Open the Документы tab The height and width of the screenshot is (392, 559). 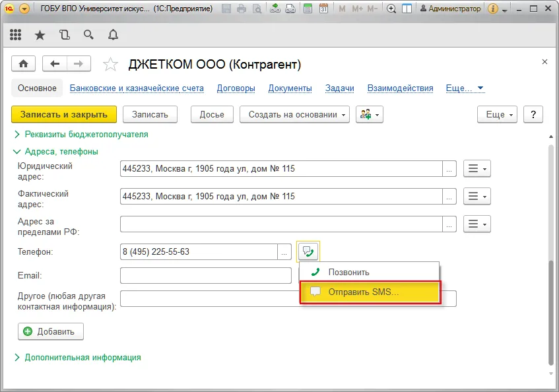point(290,88)
